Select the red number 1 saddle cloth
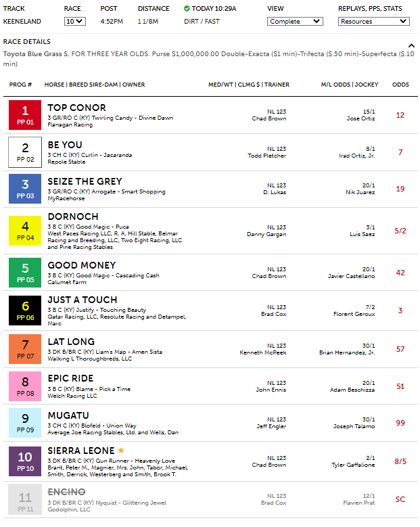Viewport: 420px width, 527px height. point(25,114)
